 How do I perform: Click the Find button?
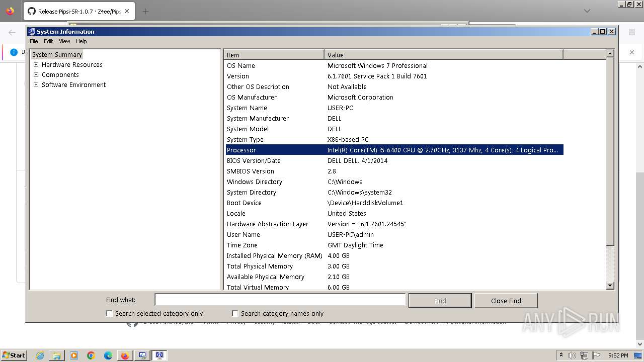(x=440, y=301)
